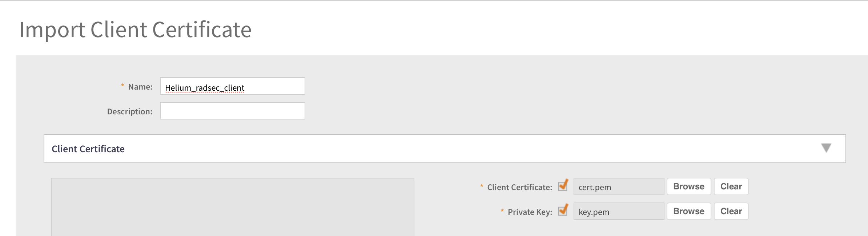Click the key.pem file name field
Image resolution: width=868 pixels, height=236 pixels.
618,212
